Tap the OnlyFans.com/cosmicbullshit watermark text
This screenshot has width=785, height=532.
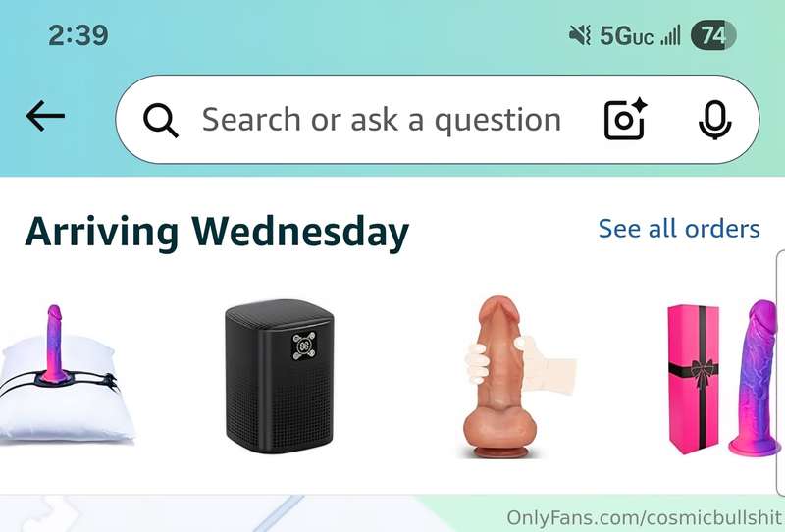click(x=645, y=517)
